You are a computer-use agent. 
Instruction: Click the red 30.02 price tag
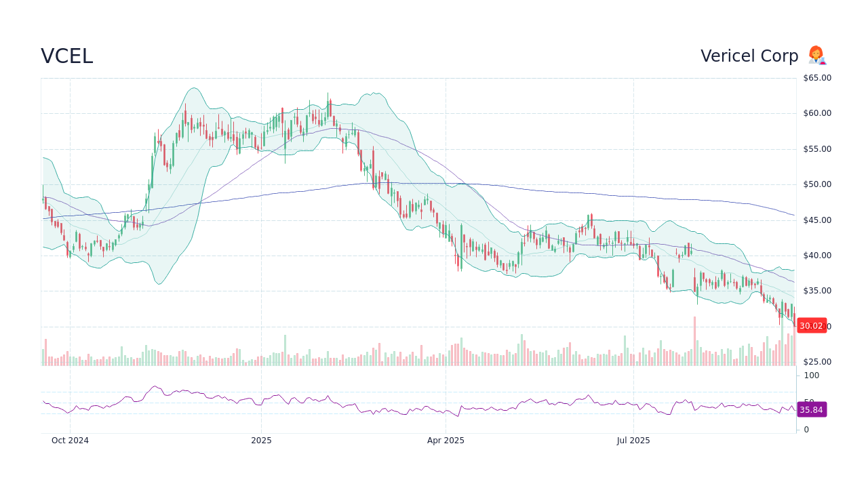coord(811,325)
